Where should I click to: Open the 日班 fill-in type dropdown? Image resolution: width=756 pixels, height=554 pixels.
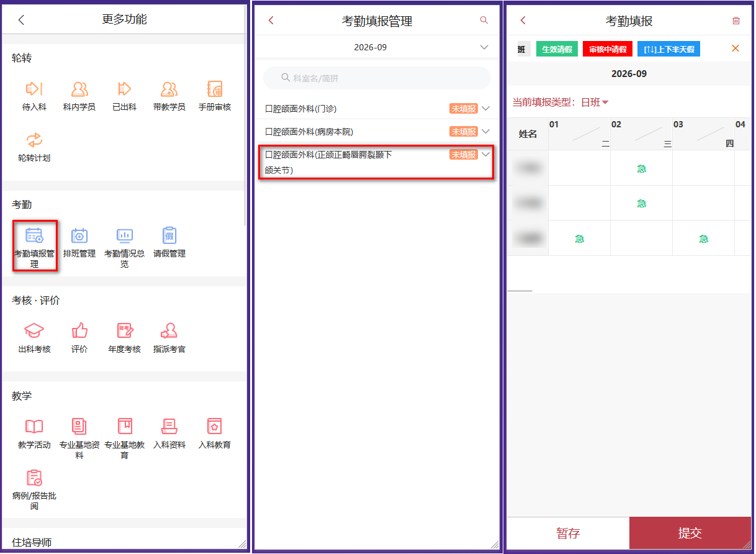pos(595,102)
